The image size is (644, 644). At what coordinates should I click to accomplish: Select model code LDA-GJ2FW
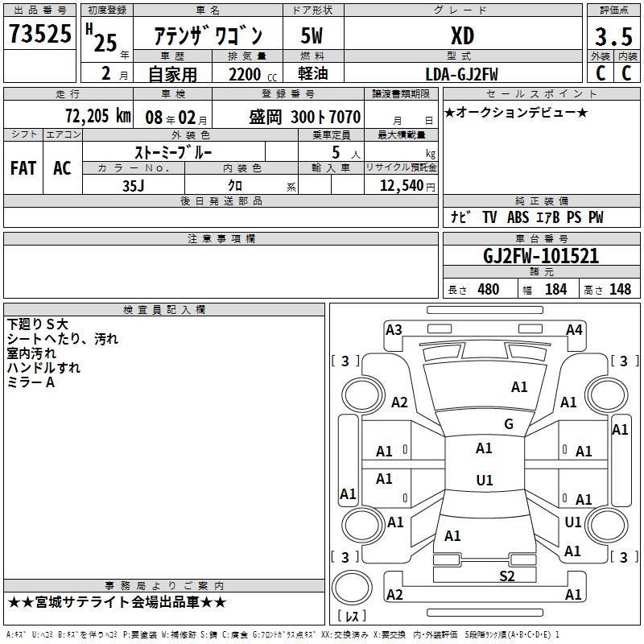462,74
